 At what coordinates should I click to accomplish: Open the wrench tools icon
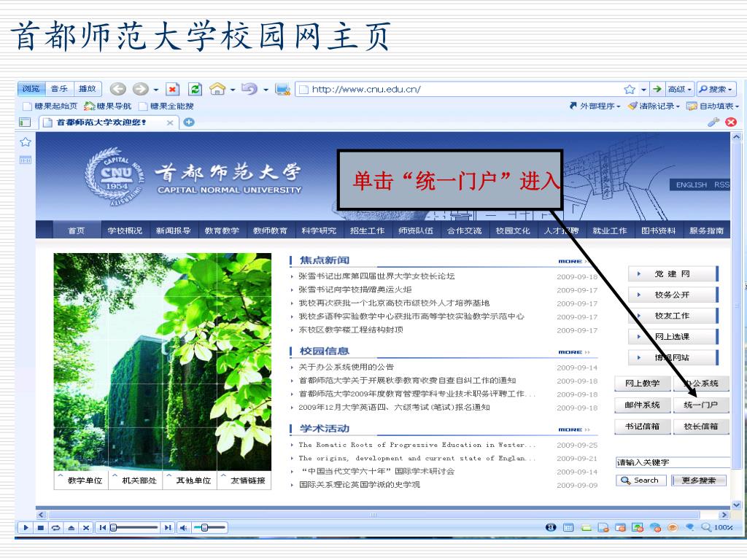click(x=713, y=122)
